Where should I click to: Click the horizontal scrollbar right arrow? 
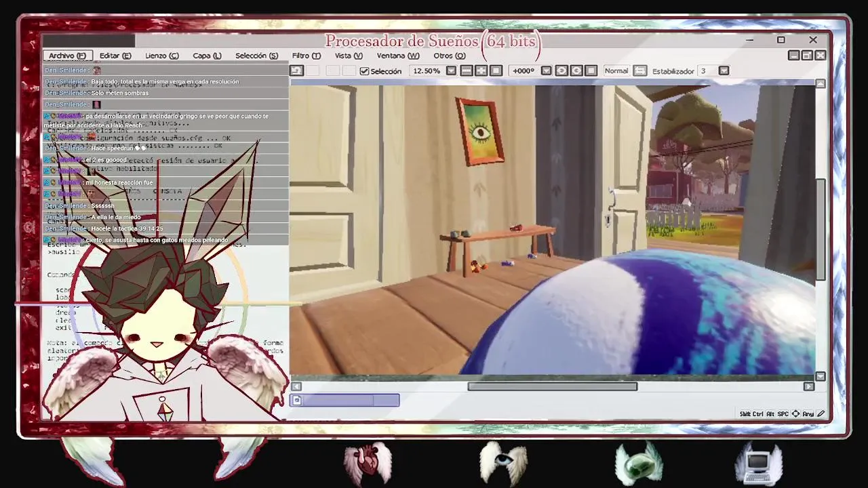[808, 386]
